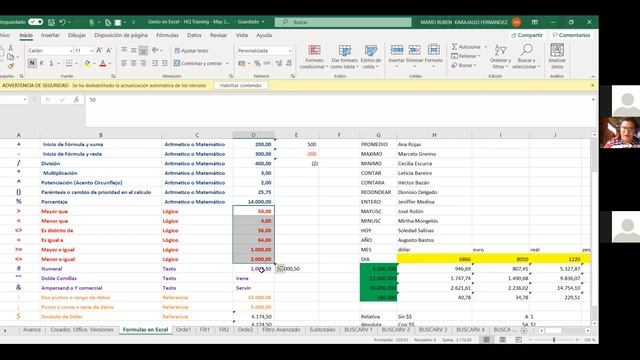Screen dimensions: 640x360
Task: Toggle Underline (S) formatting
Action: [51, 63]
